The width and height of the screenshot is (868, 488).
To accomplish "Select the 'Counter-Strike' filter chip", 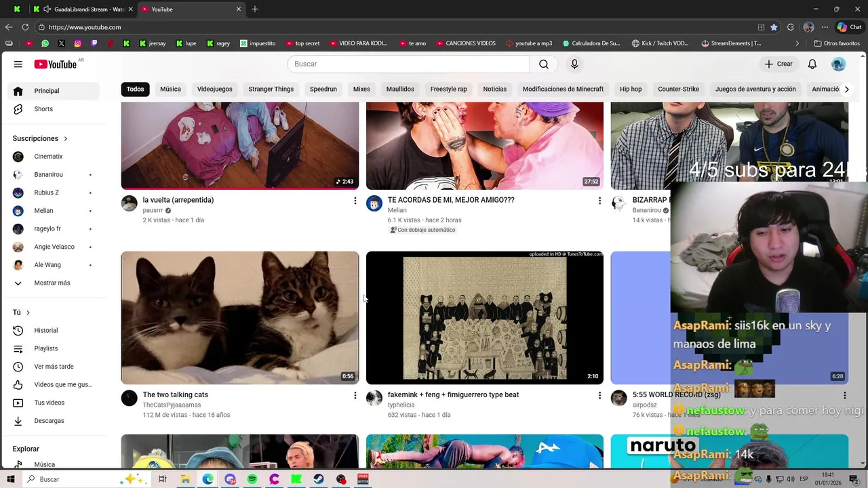I will (x=678, y=89).
